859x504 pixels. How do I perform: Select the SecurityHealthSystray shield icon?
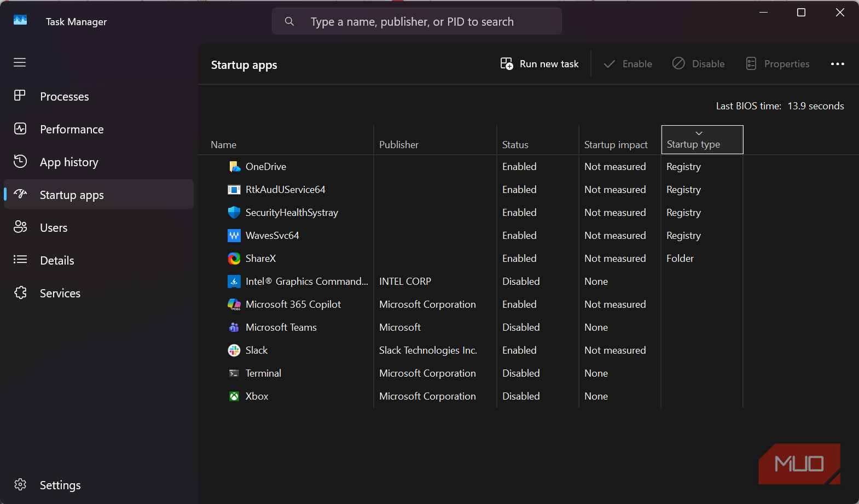coord(234,213)
